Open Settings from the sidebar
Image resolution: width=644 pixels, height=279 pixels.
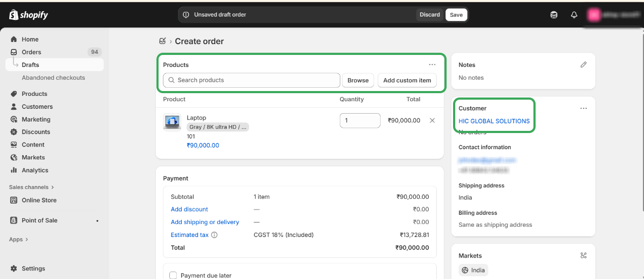(33, 269)
